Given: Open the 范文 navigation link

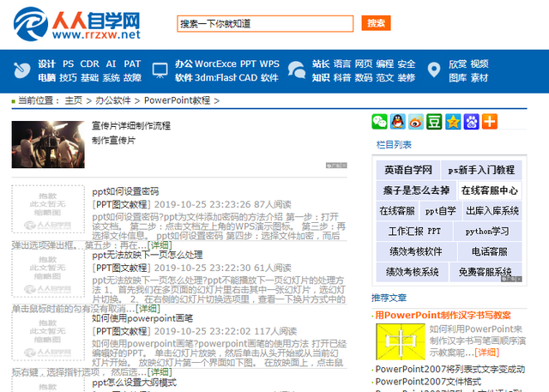Looking at the screenshot, I should [385, 78].
